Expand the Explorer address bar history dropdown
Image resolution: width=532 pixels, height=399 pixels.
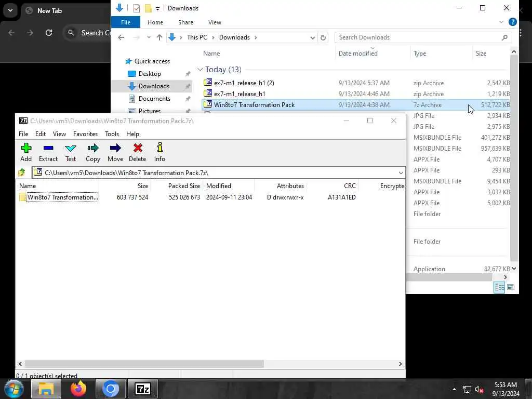pyautogui.click(x=312, y=37)
